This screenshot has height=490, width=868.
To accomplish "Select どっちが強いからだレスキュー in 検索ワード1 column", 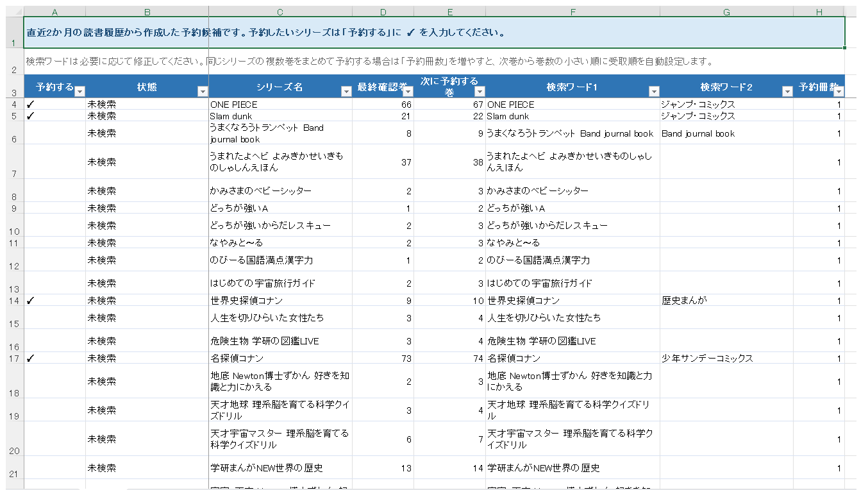I will 572,225.
